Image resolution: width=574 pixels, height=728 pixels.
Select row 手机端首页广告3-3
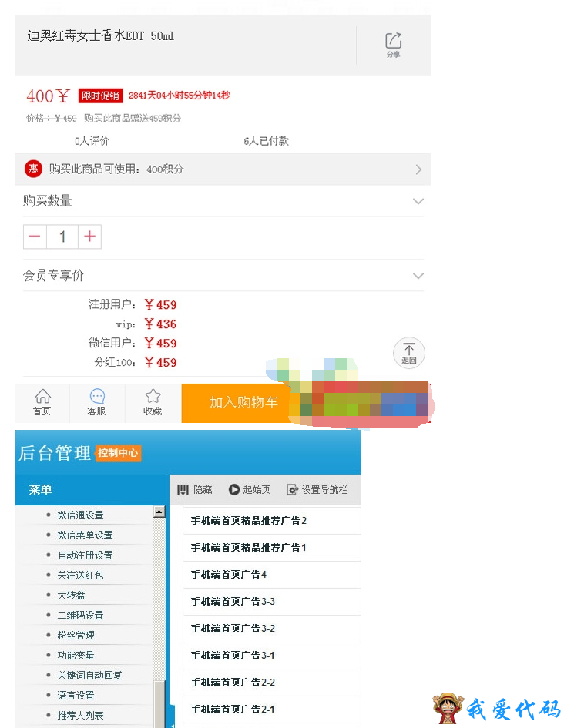coord(272,601)
